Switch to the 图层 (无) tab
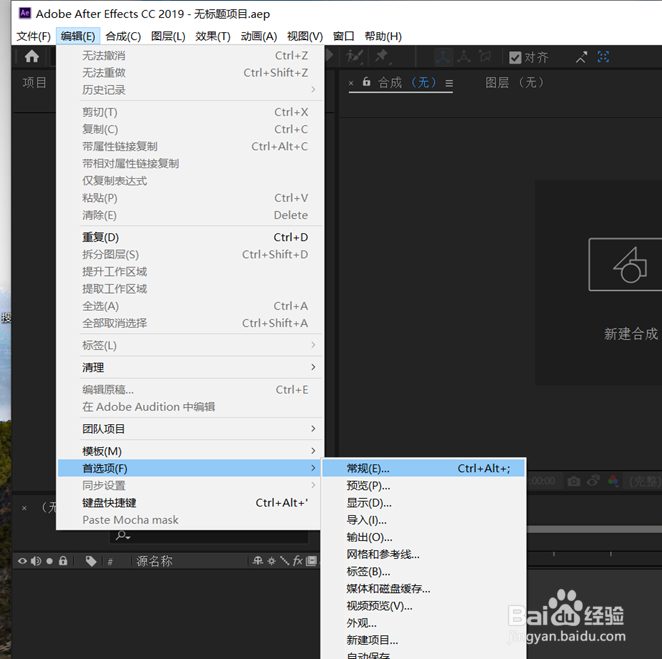This screenshot has width=662, height=659. pyautogui.click(x=515, y=82)
